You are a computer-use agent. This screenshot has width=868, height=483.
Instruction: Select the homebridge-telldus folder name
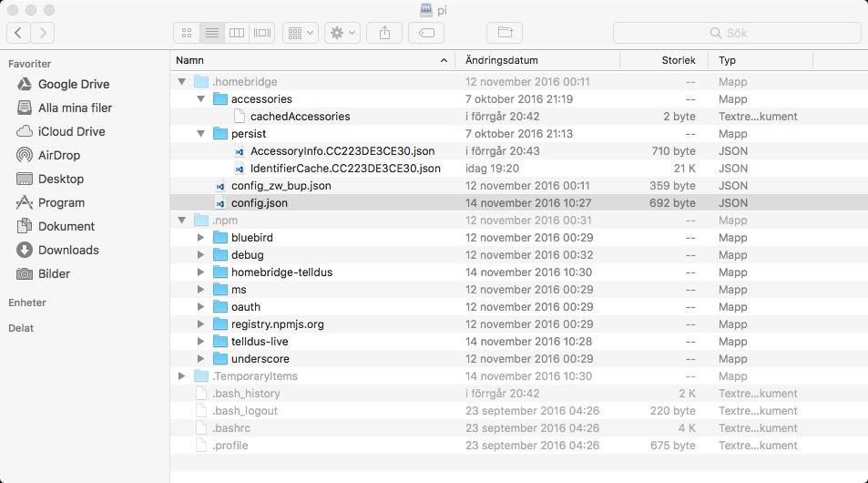281,272
